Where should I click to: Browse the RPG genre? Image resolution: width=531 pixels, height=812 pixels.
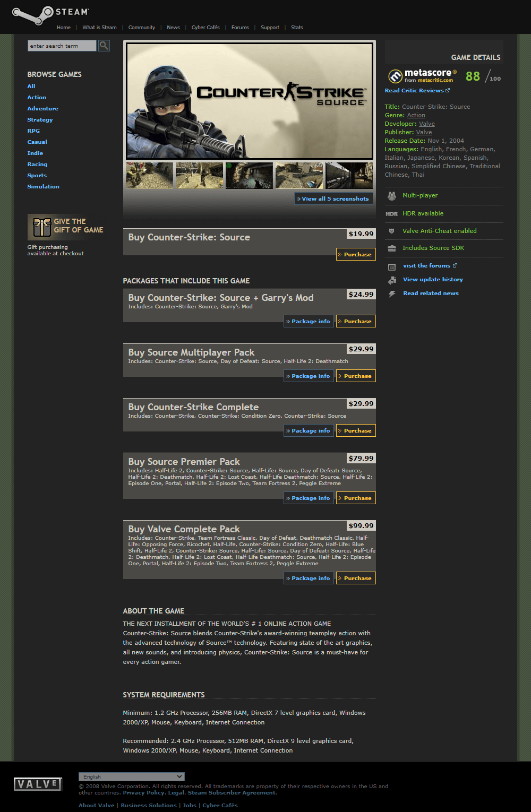33,131
